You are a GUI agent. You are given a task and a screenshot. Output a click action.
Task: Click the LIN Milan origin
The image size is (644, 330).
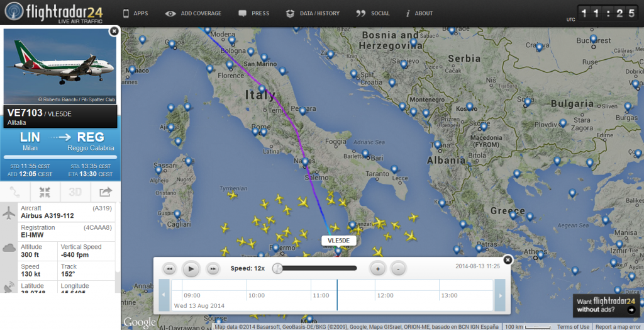[30, 141]
